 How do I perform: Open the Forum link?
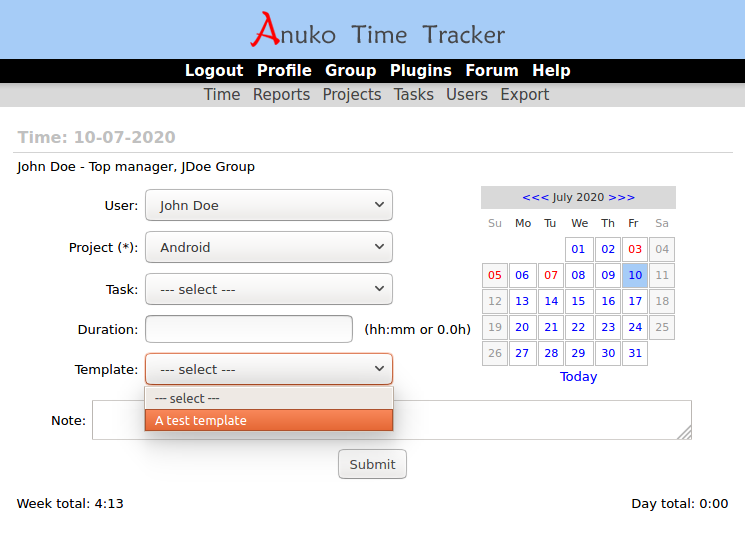[x=492, y=70]
